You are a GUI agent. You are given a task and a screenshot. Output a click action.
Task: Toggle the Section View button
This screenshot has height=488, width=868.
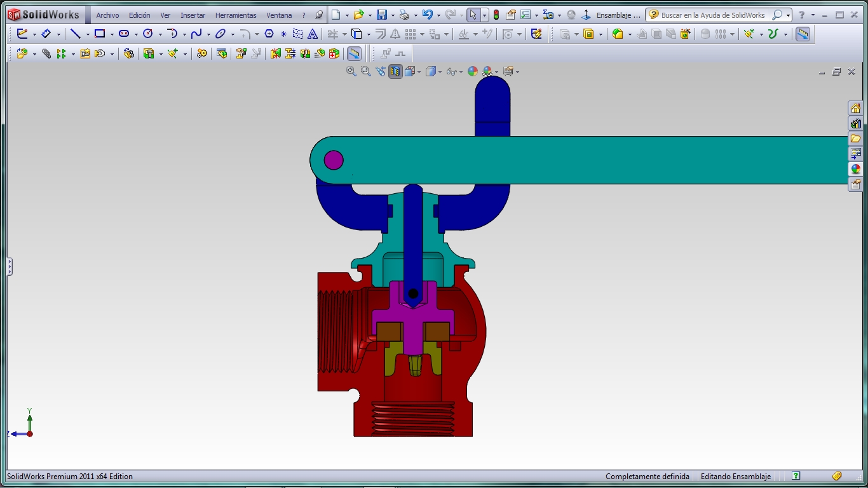(x=395, y=71)
